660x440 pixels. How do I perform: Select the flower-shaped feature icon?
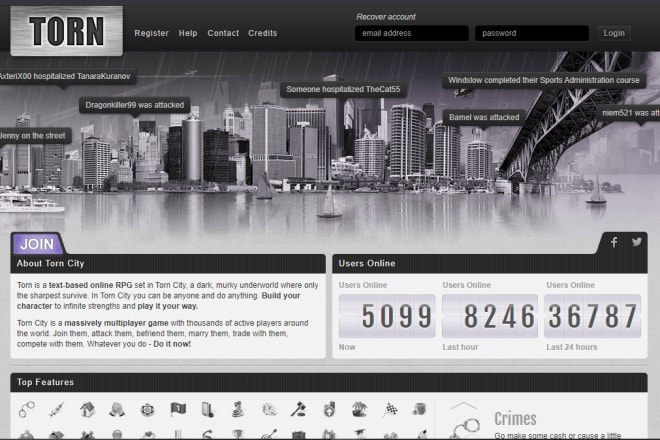coord(147,409)
